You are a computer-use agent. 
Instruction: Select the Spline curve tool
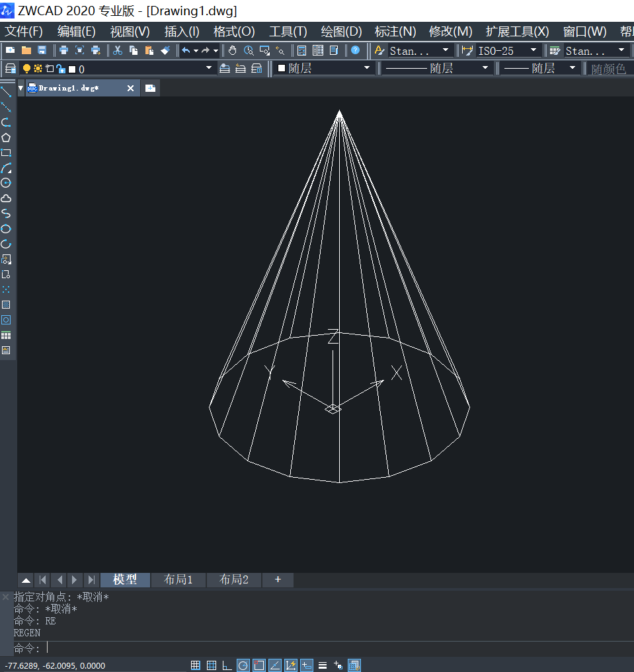point(6,213)
